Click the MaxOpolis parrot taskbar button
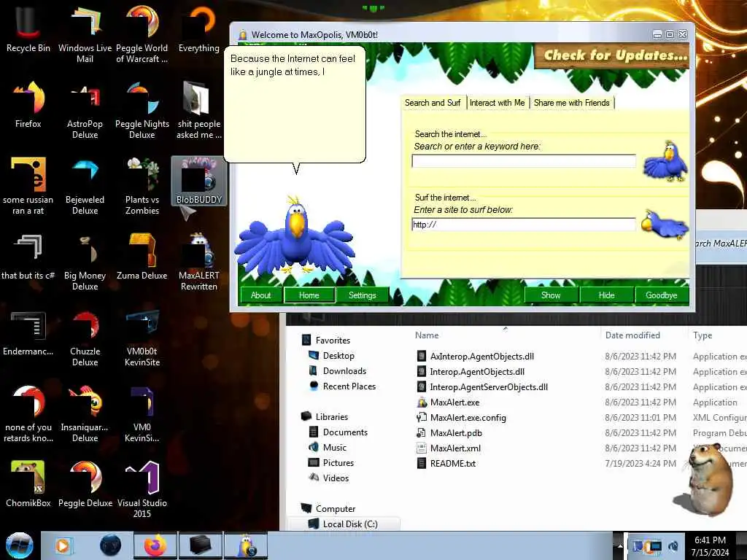The width and height of the screenshot is (747, 560). [x=247, y=545]
